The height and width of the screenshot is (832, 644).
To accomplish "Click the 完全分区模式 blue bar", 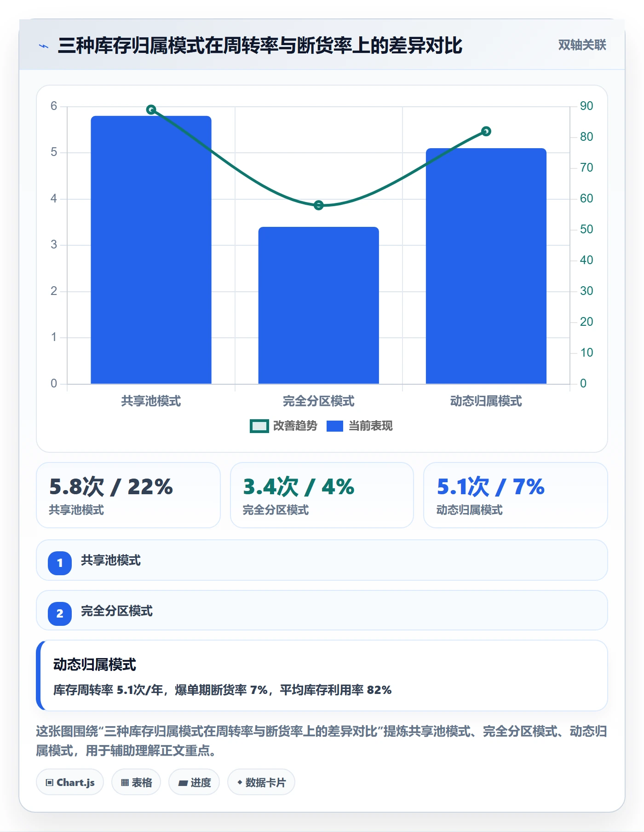I will pyautogui.click(x=318, y=306).
